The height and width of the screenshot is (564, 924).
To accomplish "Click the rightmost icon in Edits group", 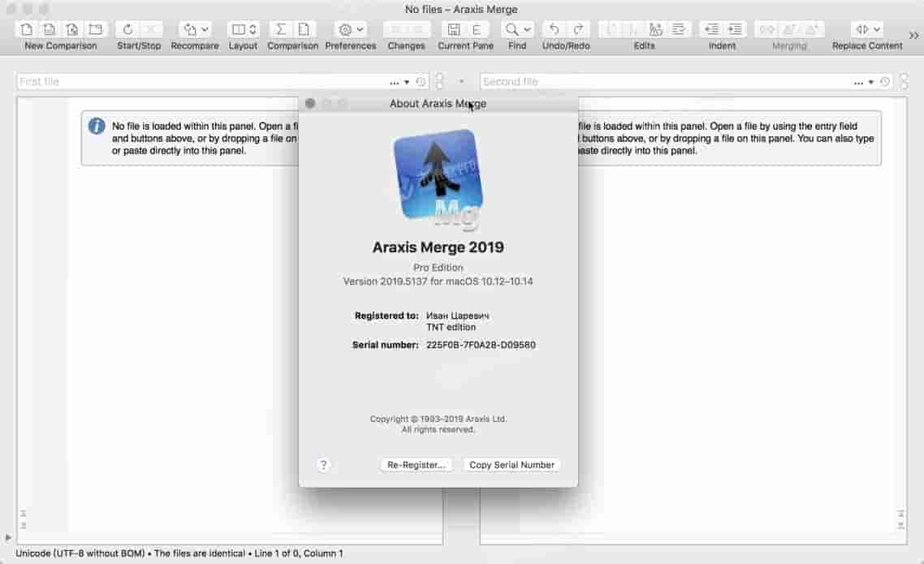I will coord(678,29).
